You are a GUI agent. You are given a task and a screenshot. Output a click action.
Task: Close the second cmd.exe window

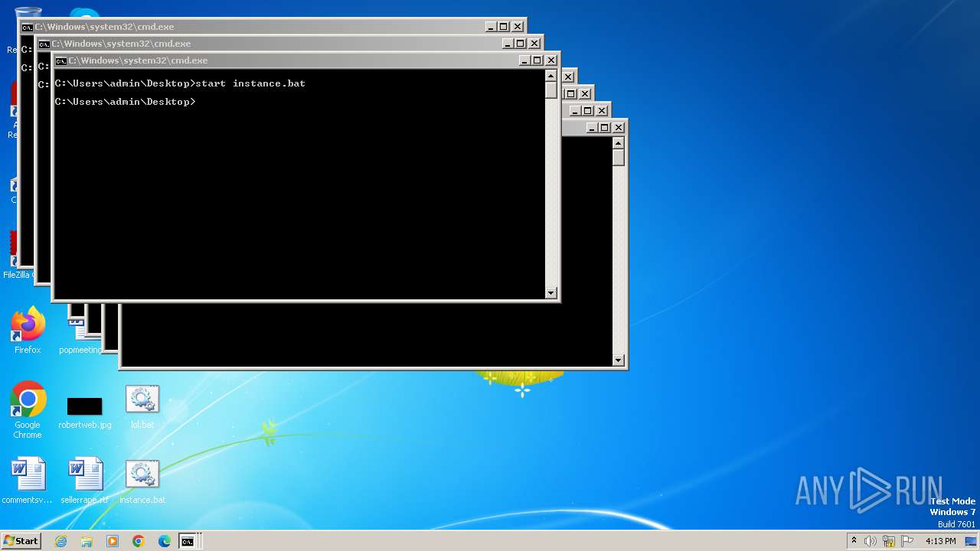tap(534, 44)
